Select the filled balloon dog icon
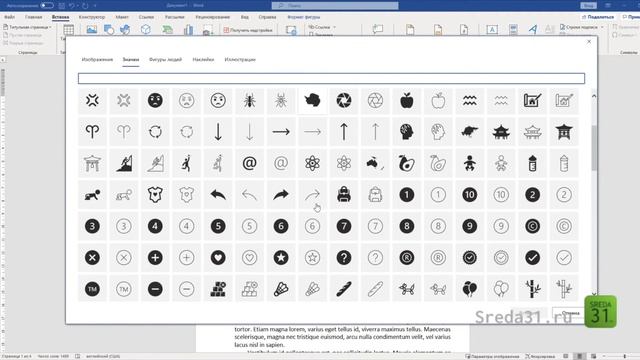 pyautogui.click(x=407, y=289)
